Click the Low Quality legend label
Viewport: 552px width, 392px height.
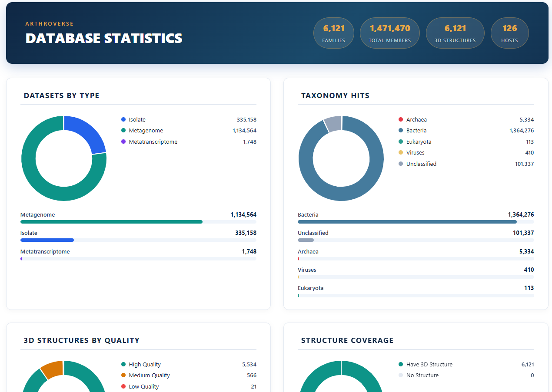coord(144,386)
